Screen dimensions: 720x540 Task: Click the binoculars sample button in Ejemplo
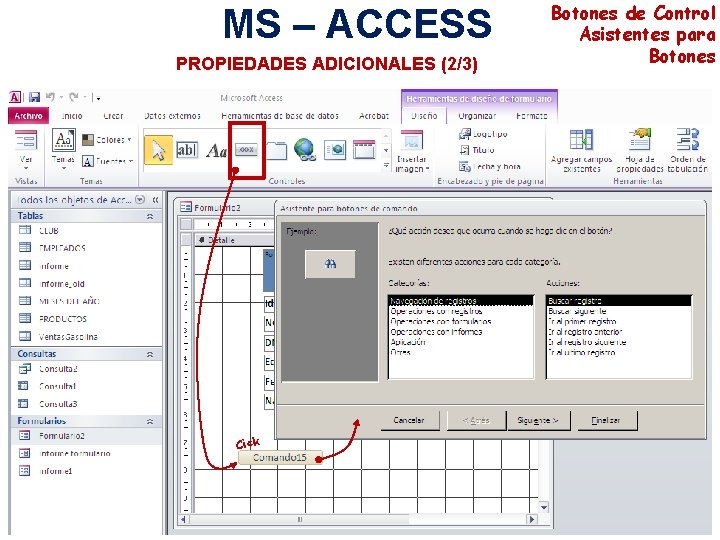click(x=330, y=264)
